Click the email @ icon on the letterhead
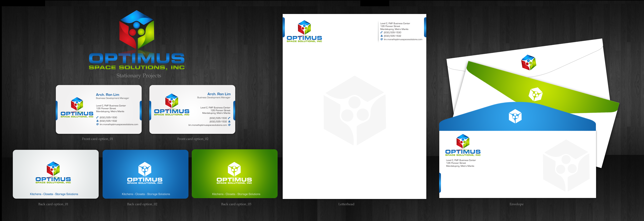The height and width of the screenshot is (221, 644). pyautogui.click(x=382, y=39)
